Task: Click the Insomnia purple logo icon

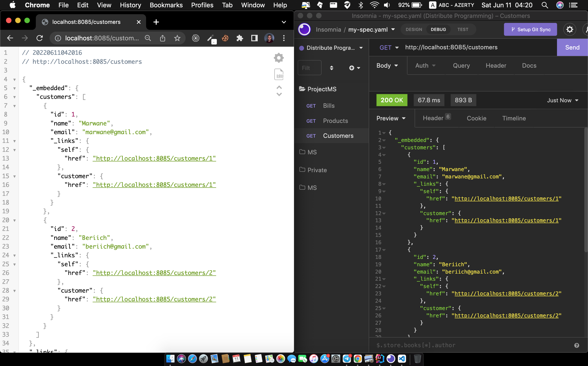Action: pyautogui.click(x=304, y=30)
